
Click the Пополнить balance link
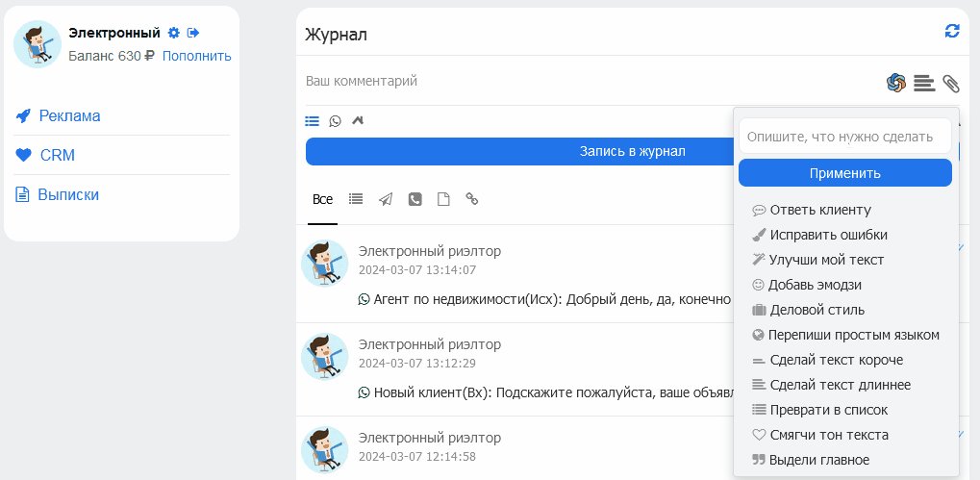[197, 56]
